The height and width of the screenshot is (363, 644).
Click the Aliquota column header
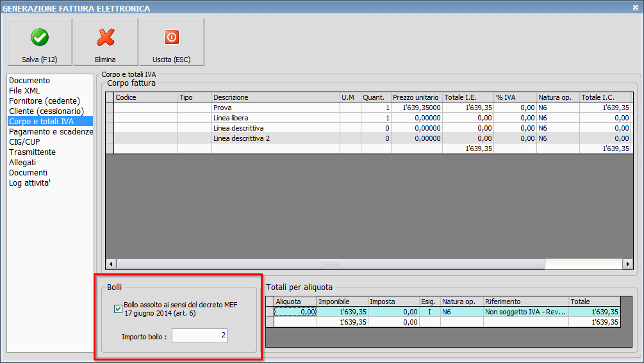pos(295,302)
